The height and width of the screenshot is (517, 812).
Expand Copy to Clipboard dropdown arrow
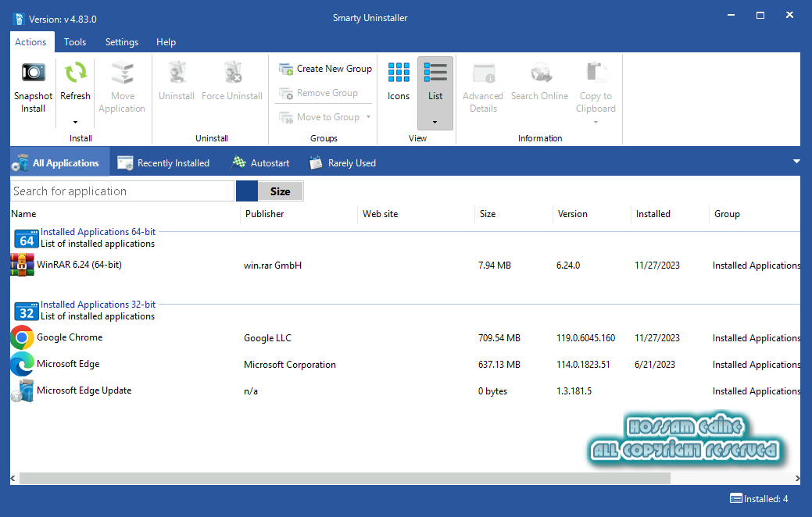[596, 122]
